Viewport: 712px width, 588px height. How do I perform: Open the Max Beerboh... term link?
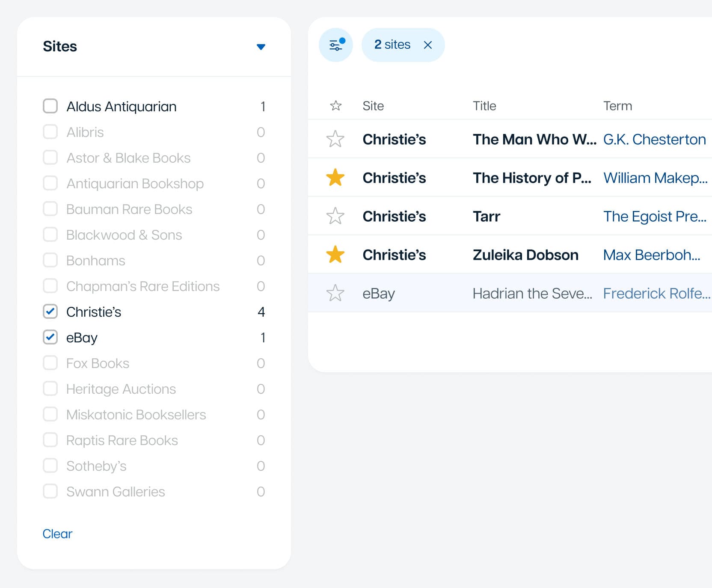pos(652,255)
